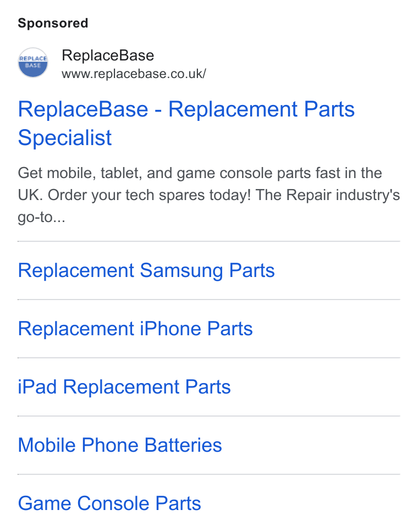The height and width of the screenshot is (532, 418).
Task: Open the ReplaceBase advertiser name
Action: tap(108, 56)
